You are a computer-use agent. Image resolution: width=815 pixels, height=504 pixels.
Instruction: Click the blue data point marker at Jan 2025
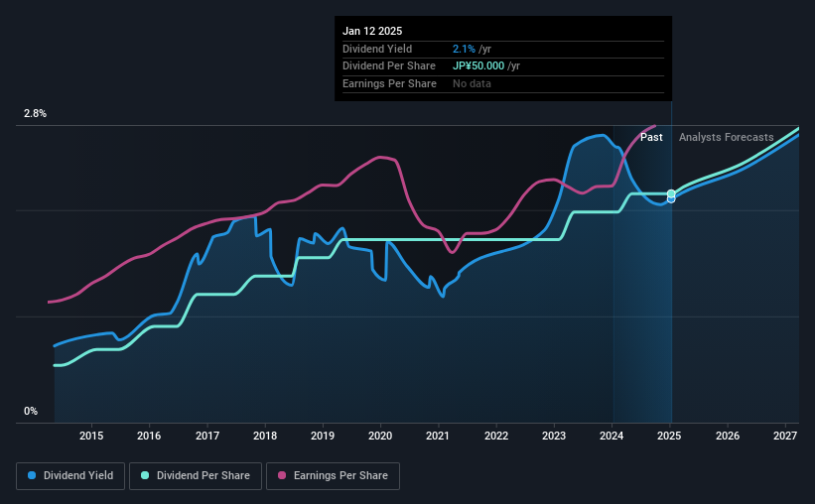(671, 199)
